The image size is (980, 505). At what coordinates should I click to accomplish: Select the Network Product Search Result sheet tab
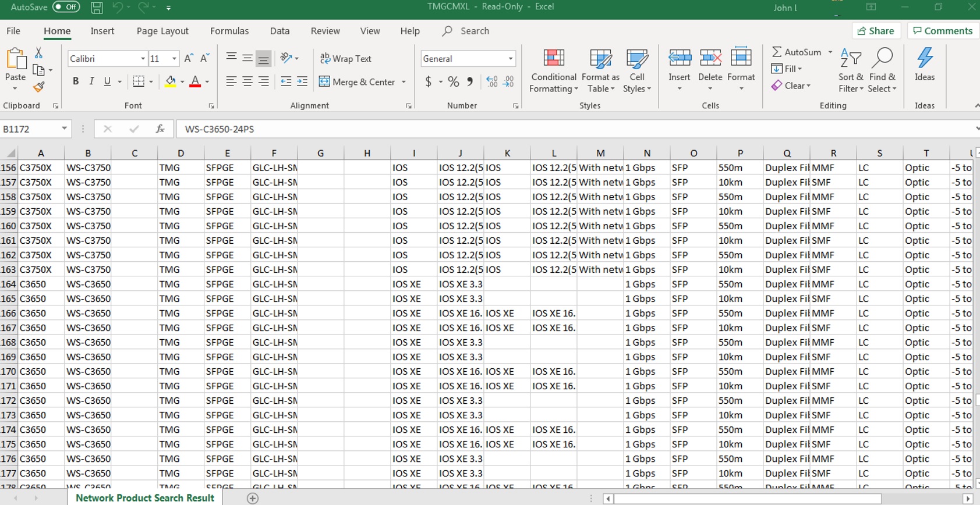pyautogui.click(x=145, y=498)
